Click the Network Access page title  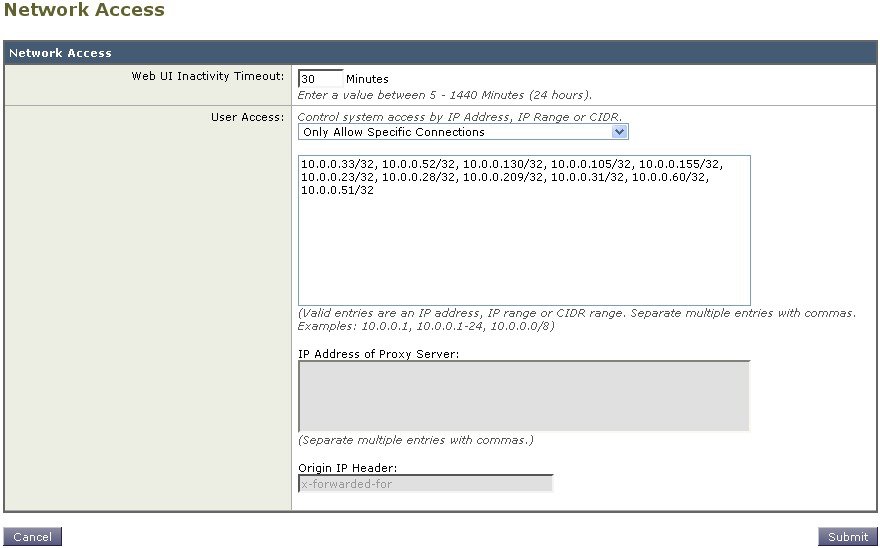85,11
